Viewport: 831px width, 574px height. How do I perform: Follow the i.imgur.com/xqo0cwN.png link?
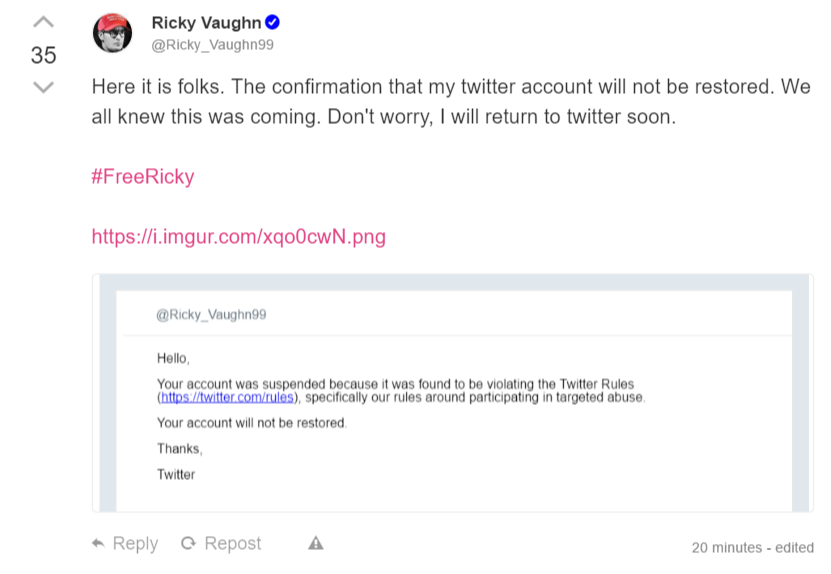238,236
